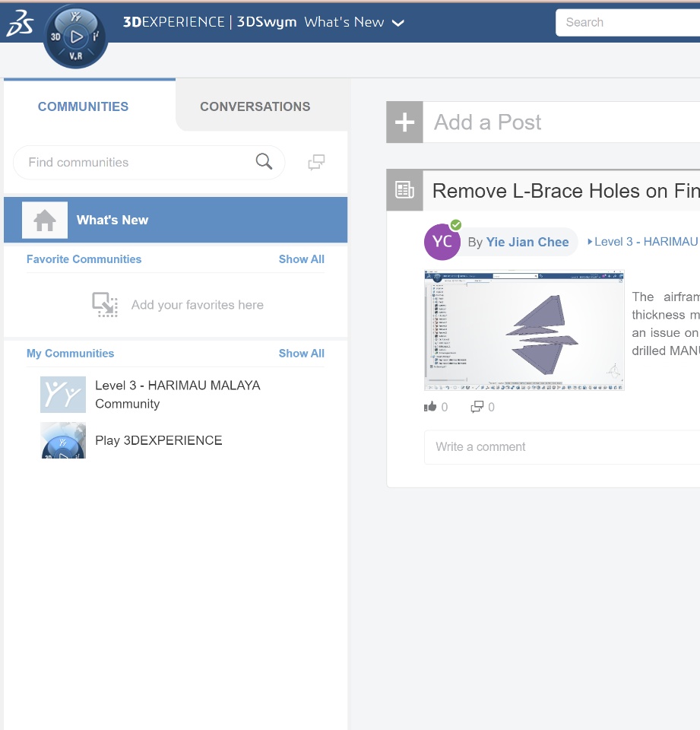Image resolution: width=700 pixels, height=730 pixels.
Task: Open Yie Jian Chee's profile link
Action: tap(527, 242)
